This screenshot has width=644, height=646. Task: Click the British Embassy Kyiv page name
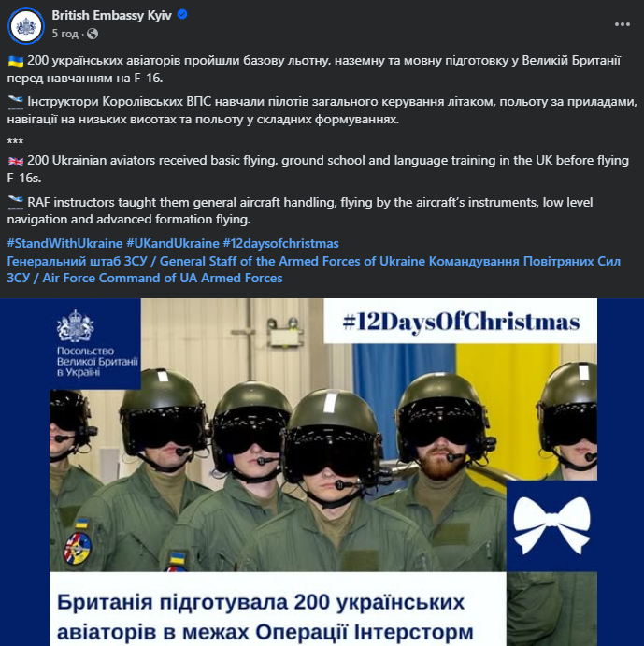coord(111,15)
